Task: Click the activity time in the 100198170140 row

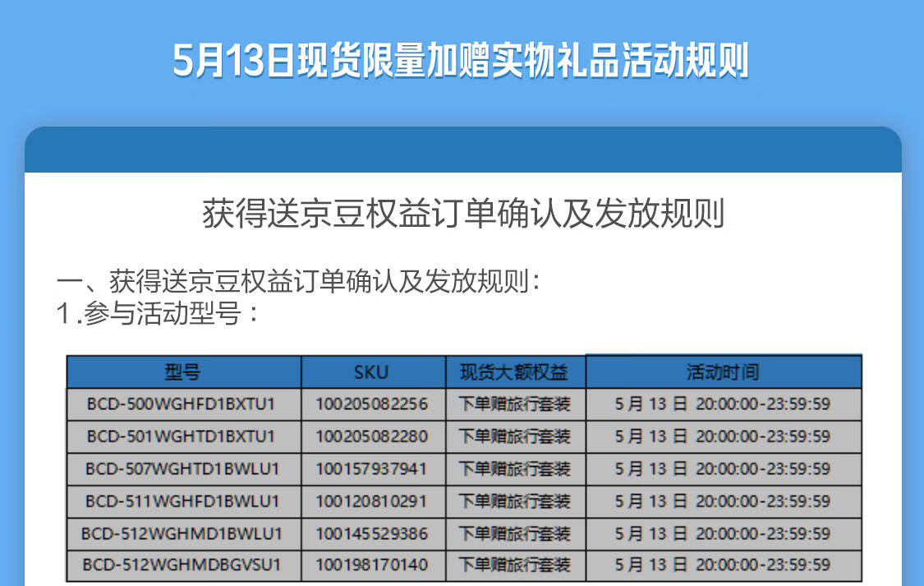Action: click(723, 565)
